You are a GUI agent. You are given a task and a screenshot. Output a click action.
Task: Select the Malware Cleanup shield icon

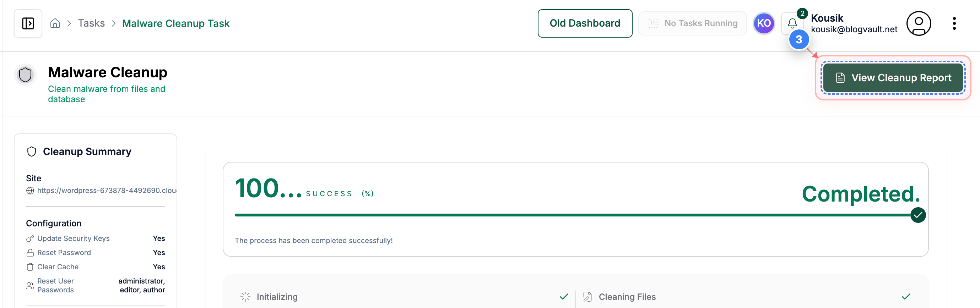pyautogui.click(x=25, y=75)
